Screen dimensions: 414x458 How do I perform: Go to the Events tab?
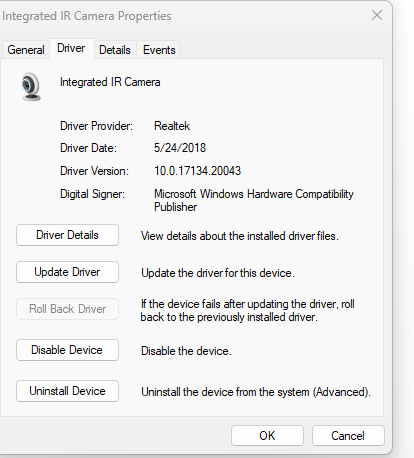click(159, 50)
